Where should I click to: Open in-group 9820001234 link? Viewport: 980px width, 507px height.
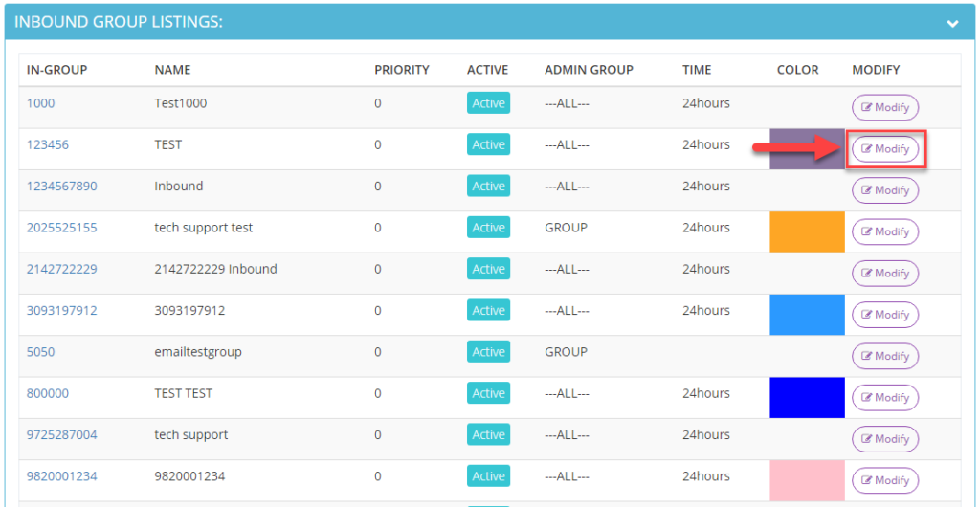(62, 475)
